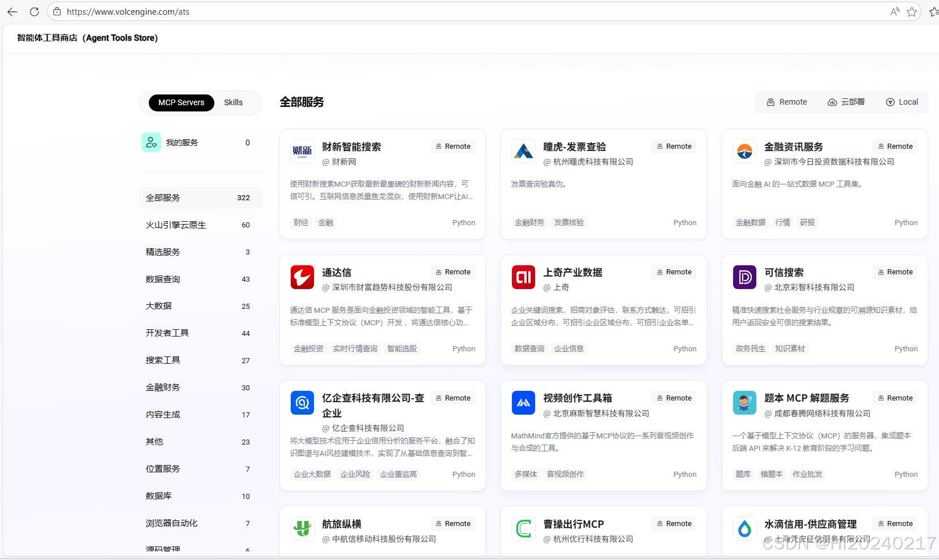
Task: Click the 金融 tag on 财新 card
Action: (x=325, y=222)
